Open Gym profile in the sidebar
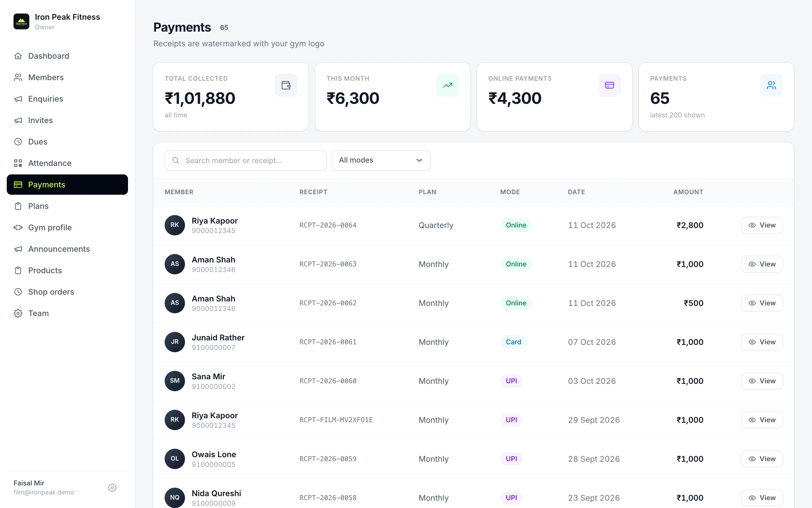 (x=67, y=227)
